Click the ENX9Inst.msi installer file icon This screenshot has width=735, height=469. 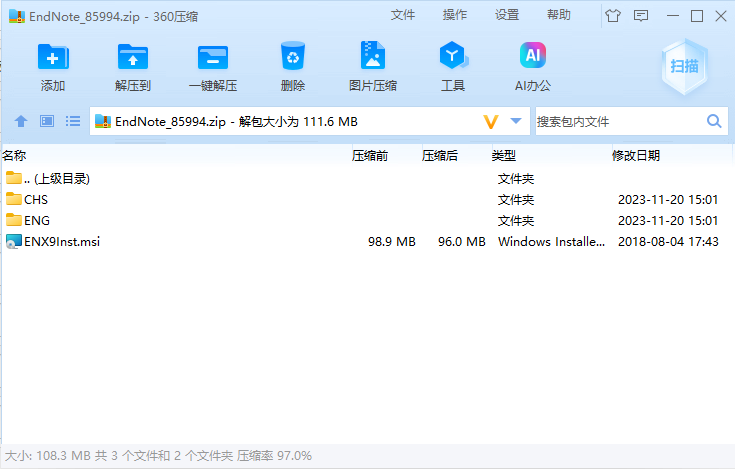14,241
